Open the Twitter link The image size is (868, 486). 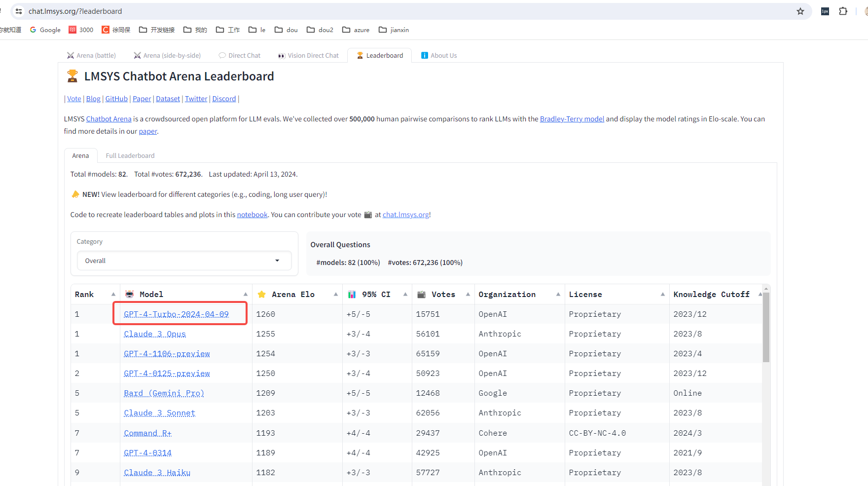point(196,99)
